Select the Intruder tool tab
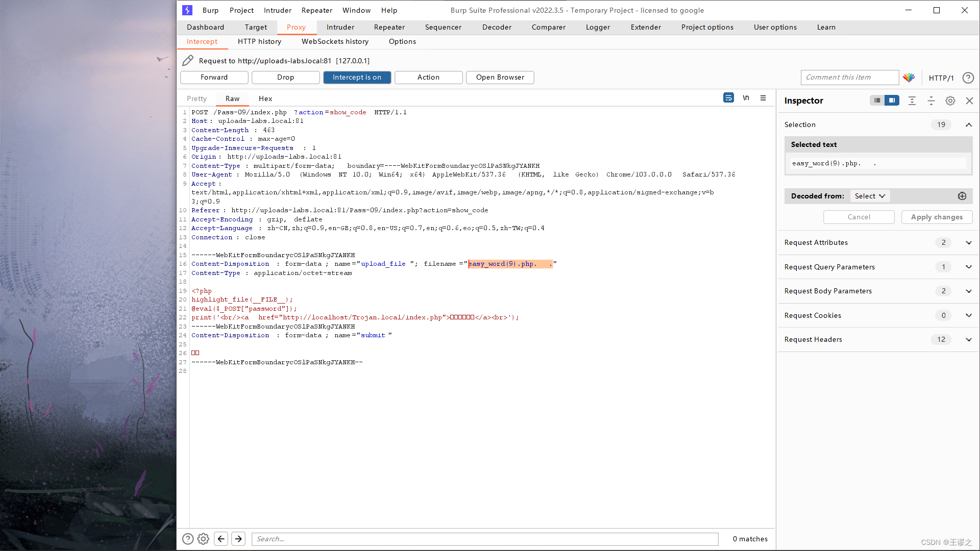This screenshot has width=980, height=551. (x=340, y=27)
